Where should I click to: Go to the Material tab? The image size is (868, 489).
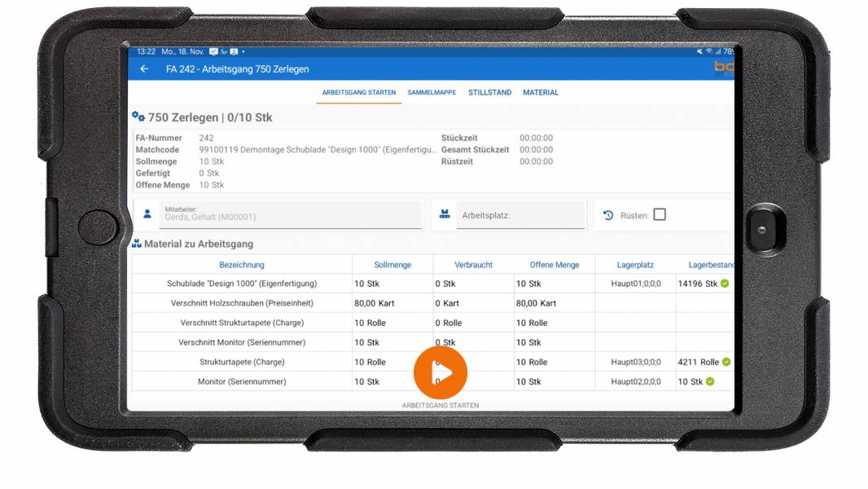[x=541, y=93]
